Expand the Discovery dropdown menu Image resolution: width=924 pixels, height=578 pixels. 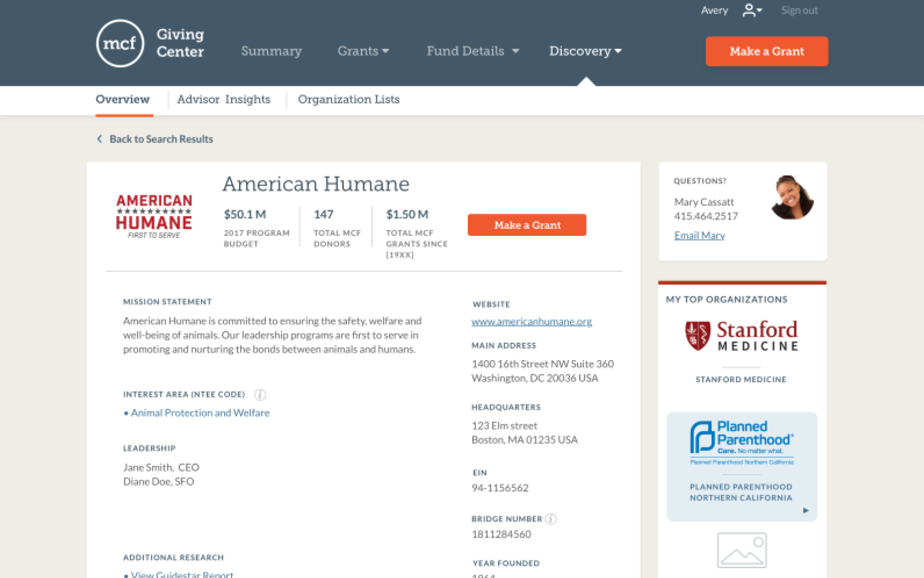point(585,51)
